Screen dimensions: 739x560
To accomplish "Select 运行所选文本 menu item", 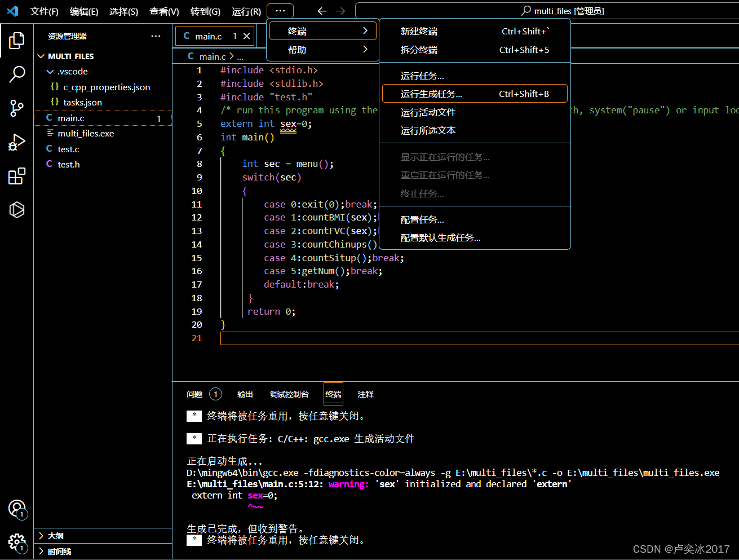I will point(475,130).
